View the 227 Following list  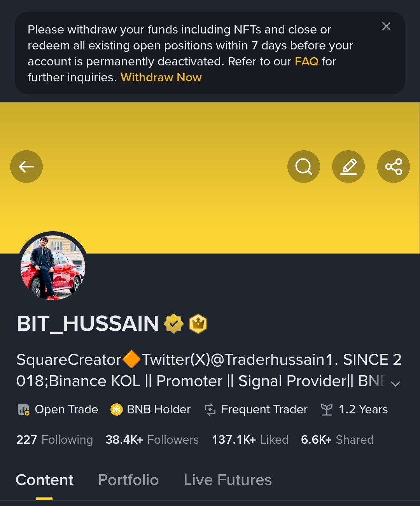click(x=54, y=440)
